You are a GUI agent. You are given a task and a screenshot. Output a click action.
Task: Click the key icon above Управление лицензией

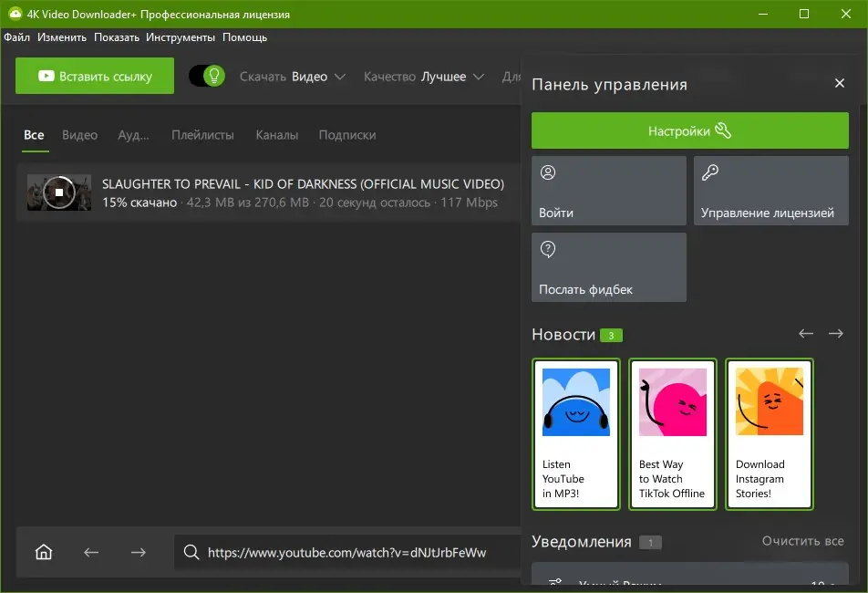point(710,172)
